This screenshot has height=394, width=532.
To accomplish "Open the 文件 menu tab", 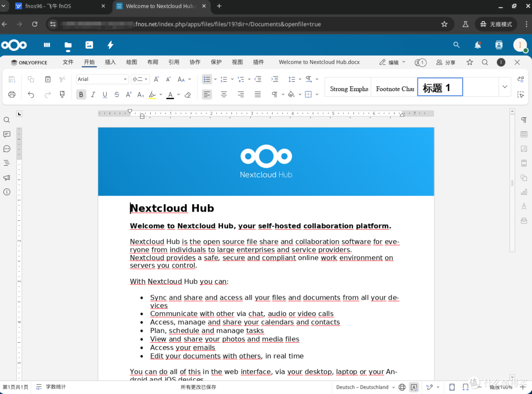I will (x=68, y=62).
